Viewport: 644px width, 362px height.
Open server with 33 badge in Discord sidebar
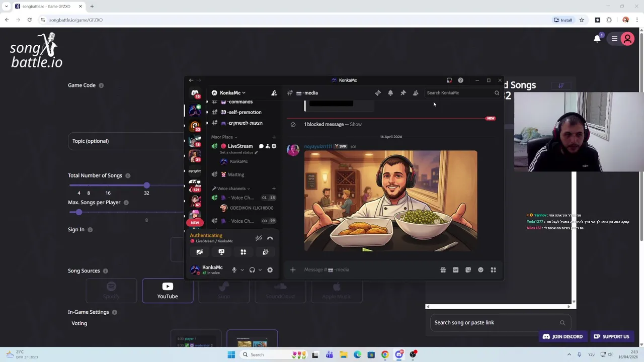[195, 126]
